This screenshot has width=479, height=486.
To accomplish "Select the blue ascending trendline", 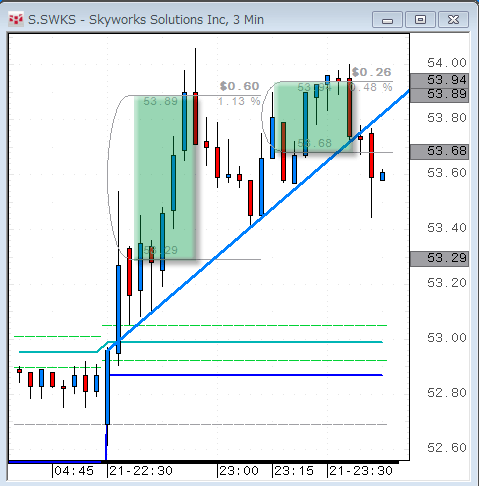I will pyautogui.click(x=263, y=217).
